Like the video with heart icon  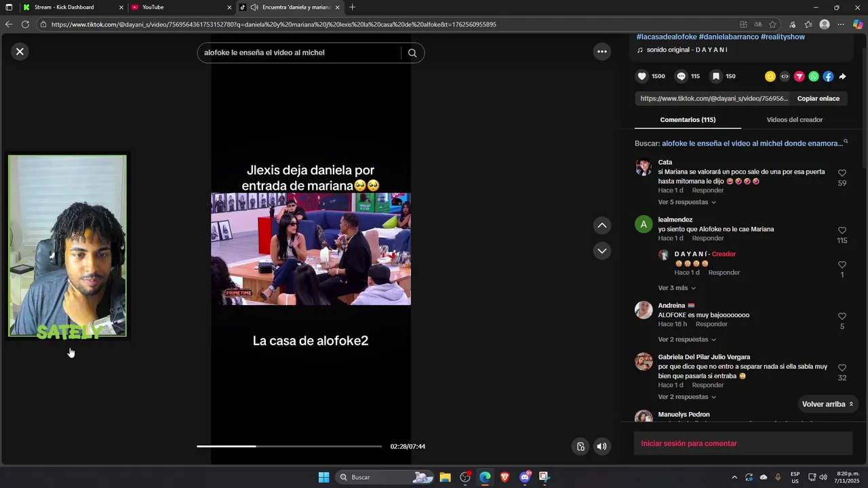tap(642, 77)
